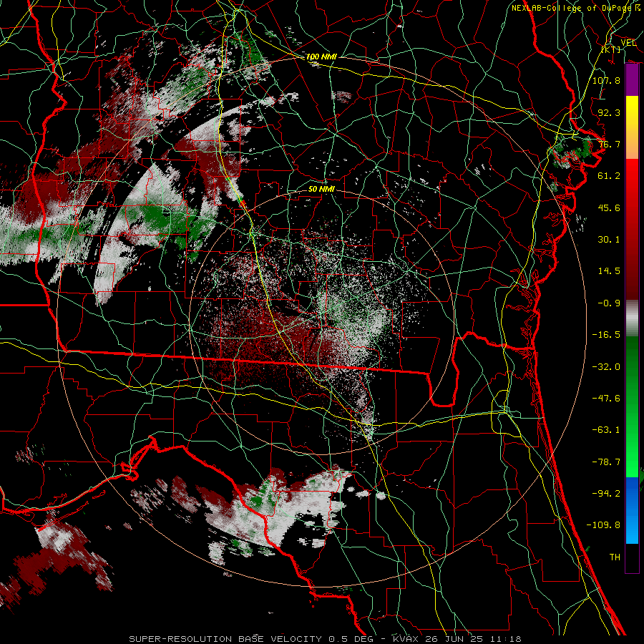Screen dimensions: 644x644
Task: Click the 76.7 value on the velocity scale
Action: coord(609,144)
